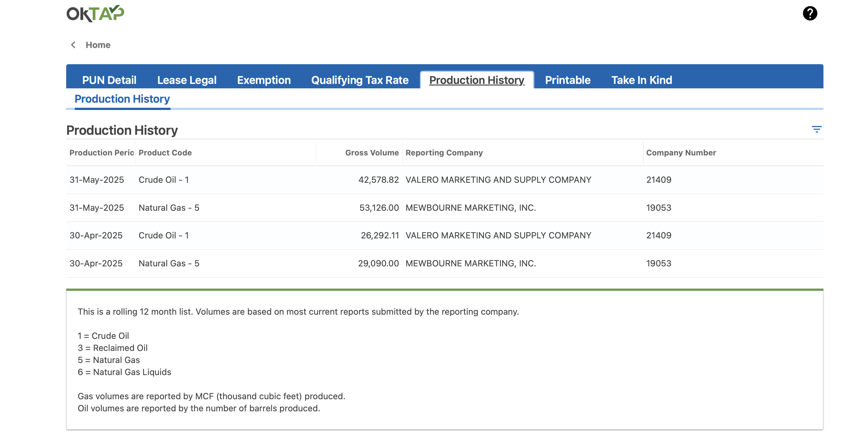Open the Lease Legal tab
This screenshot has width=868, height=438.
point(187,80)
